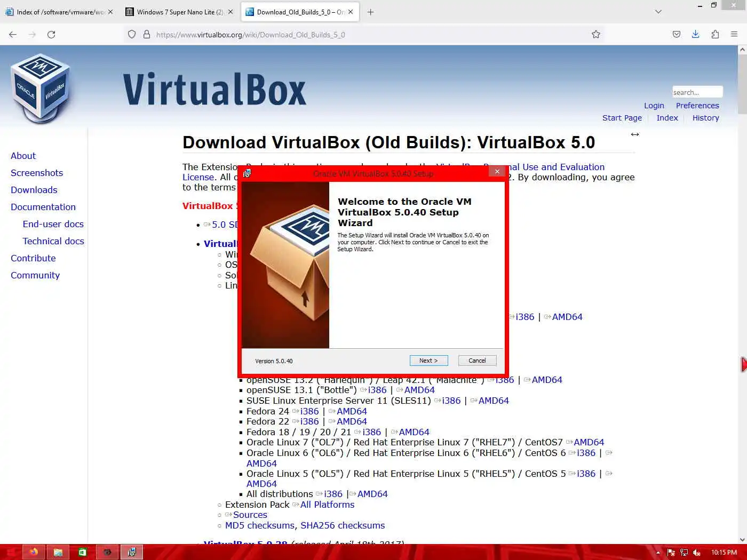747x560 pixels.
Task: Click the installer icon in the Setup title bar
Action: coord(247,173)
